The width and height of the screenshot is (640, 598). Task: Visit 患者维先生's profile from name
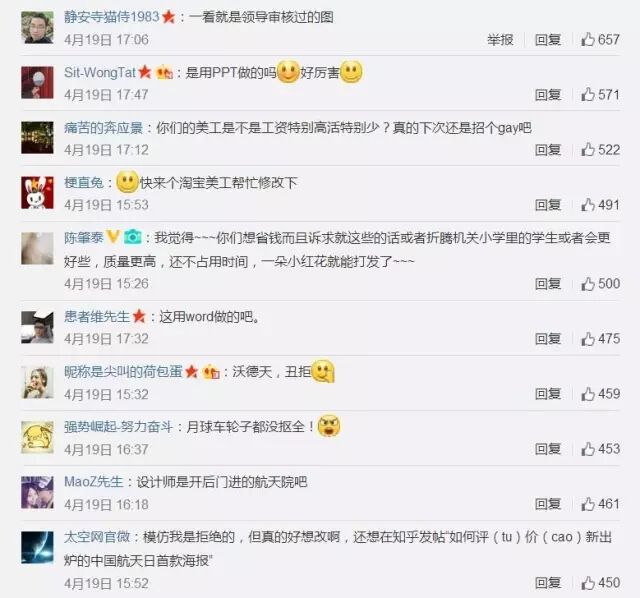pyautogui.click(x=97, y=316)
